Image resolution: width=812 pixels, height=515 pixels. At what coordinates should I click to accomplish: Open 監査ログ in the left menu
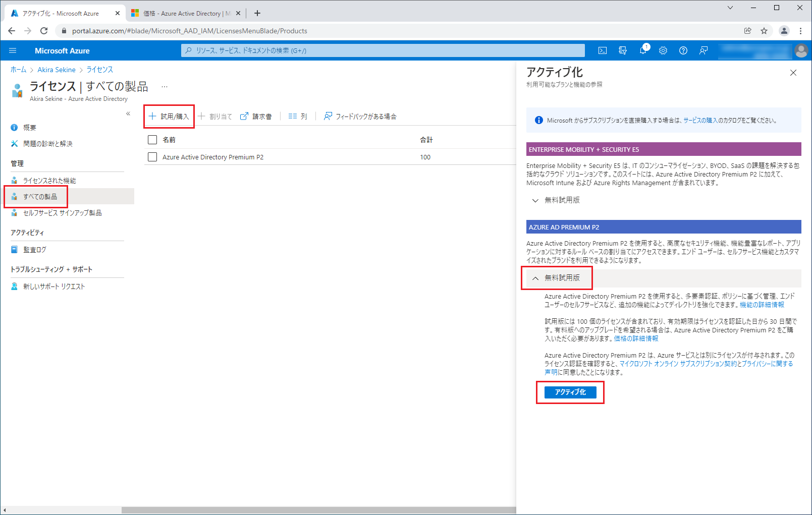click(x=35, y=250)
